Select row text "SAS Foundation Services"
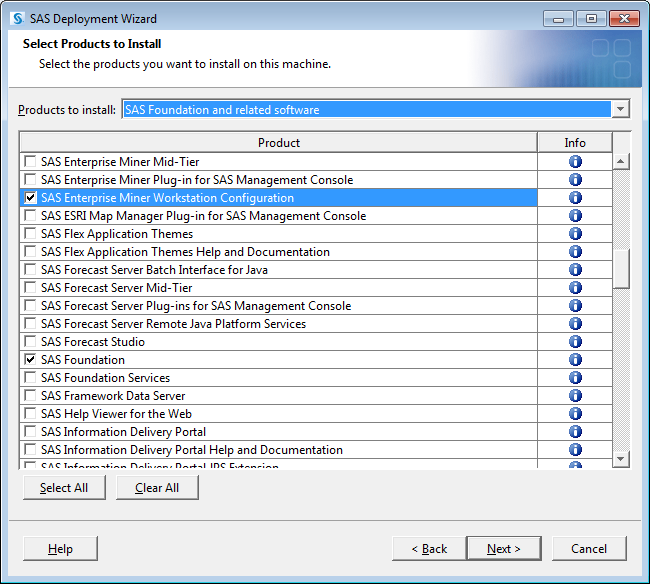 click(x=105, y=378)
